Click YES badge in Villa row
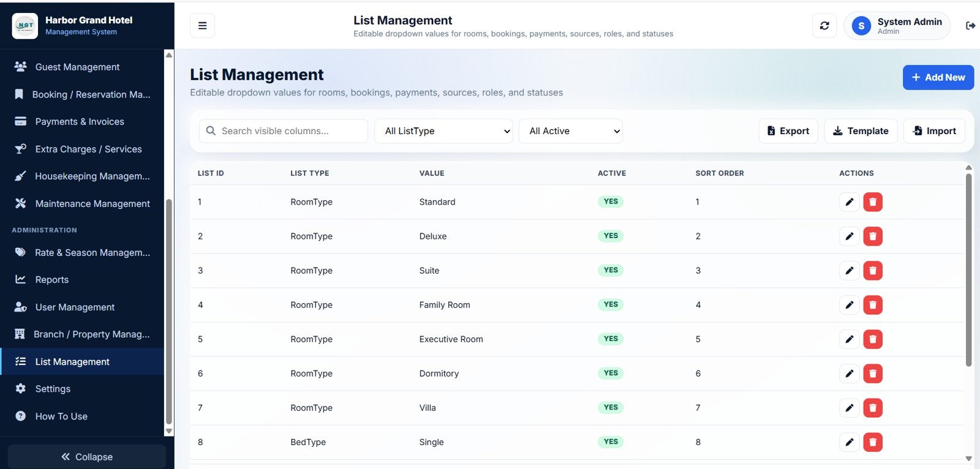Image resolution: width=980 pixels, height=469 pixels. [x=611, y=407]
